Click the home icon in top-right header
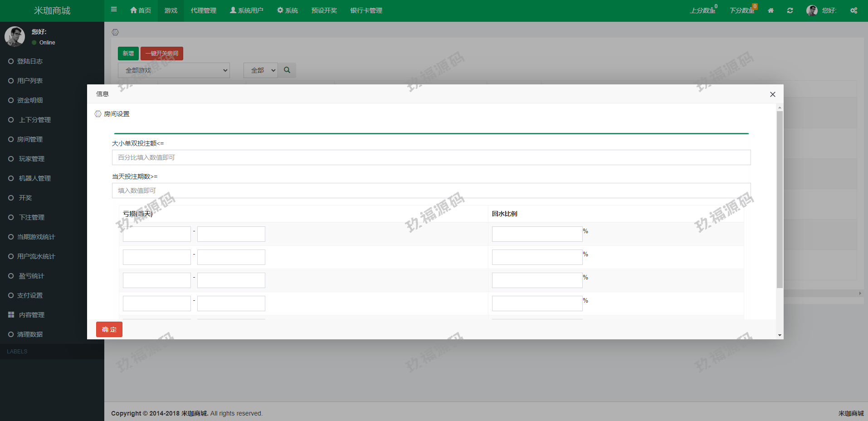This screenshot has height=421, width=868. point(770,10)
